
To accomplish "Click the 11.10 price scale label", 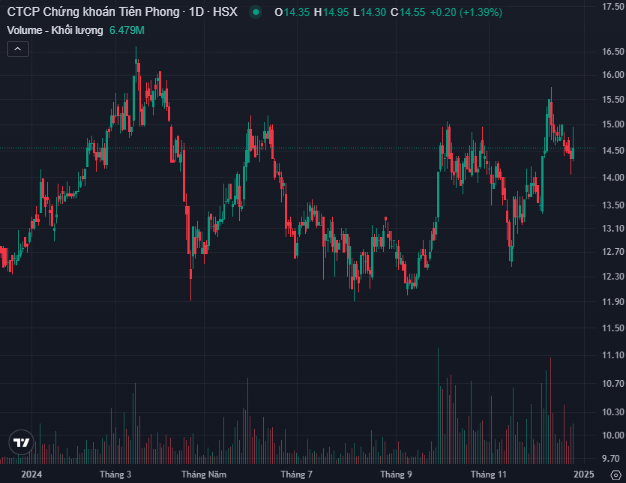I will (613, 355).
